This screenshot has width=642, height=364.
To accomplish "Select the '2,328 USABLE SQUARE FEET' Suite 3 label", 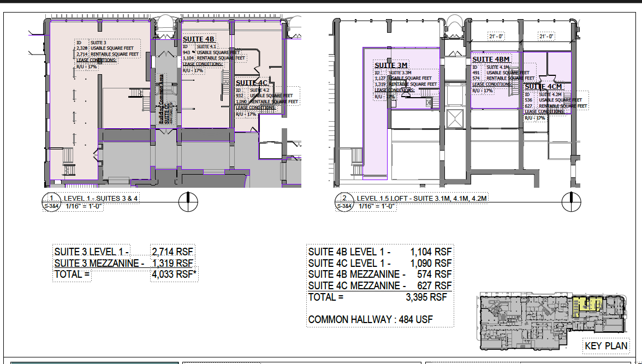I will pyautogui.click(x=105, y=49).
